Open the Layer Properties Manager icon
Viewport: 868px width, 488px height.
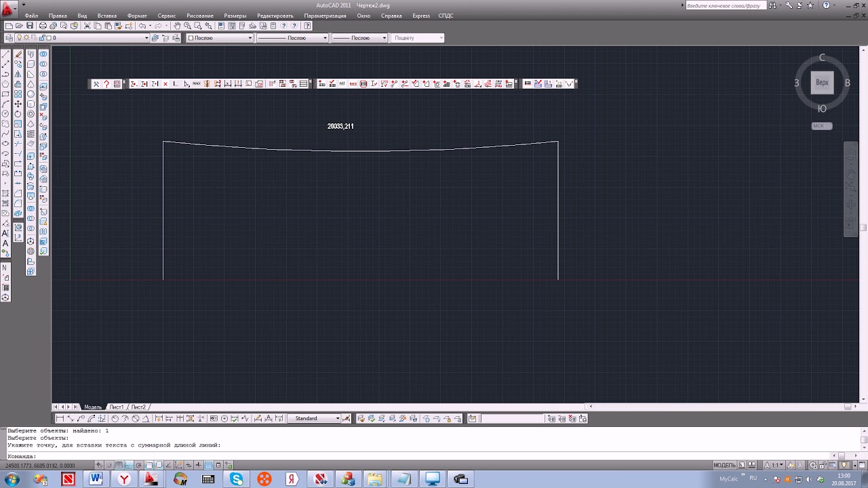9,38
